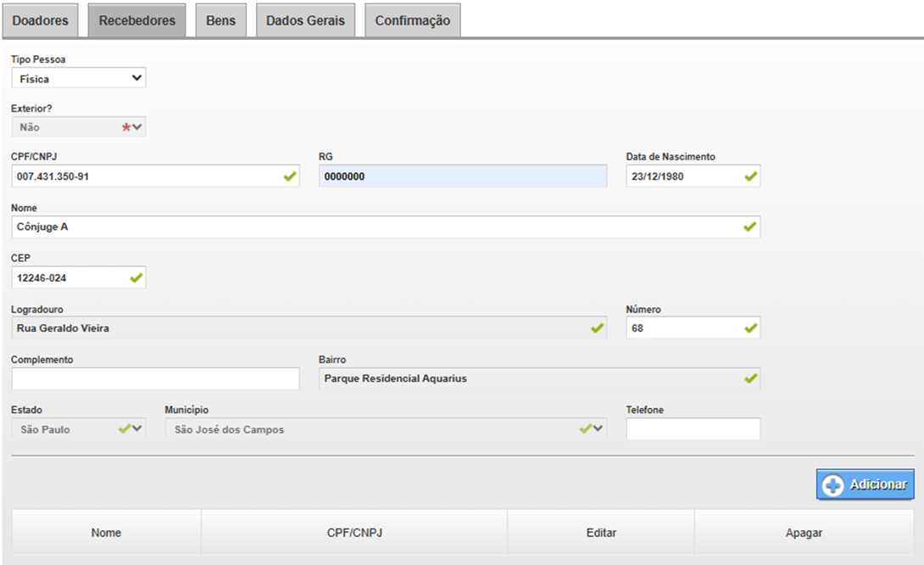This screenshot has width=924, height=565.
Task: Switch to the Doadores tab
Action: tap(41, 20)
